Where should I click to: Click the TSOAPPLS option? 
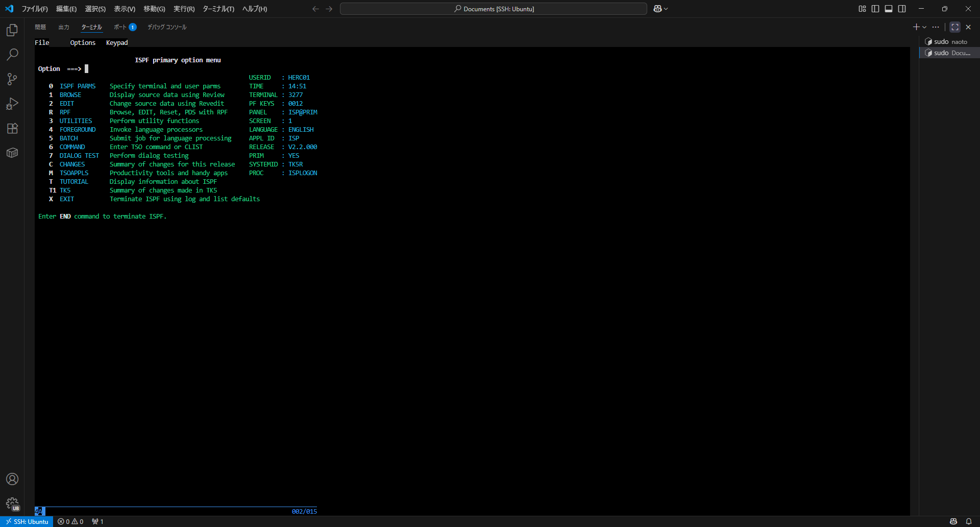tap(74, 173)
